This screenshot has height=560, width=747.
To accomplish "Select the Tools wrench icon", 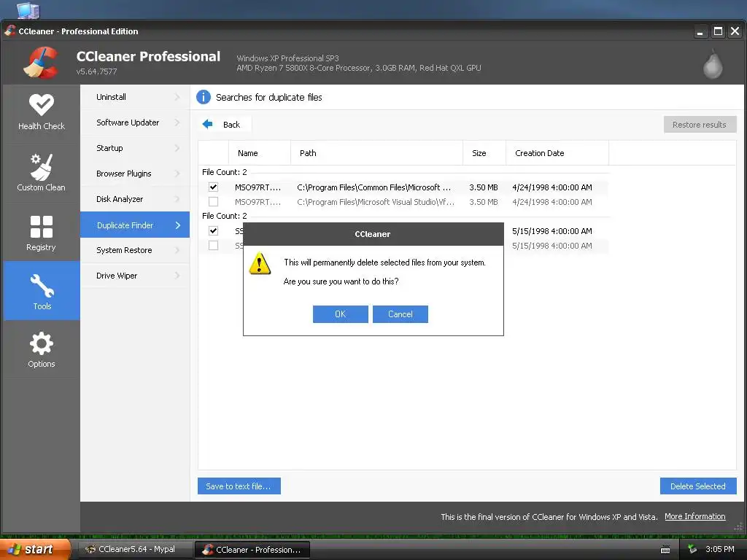I will tap(42, 285).
